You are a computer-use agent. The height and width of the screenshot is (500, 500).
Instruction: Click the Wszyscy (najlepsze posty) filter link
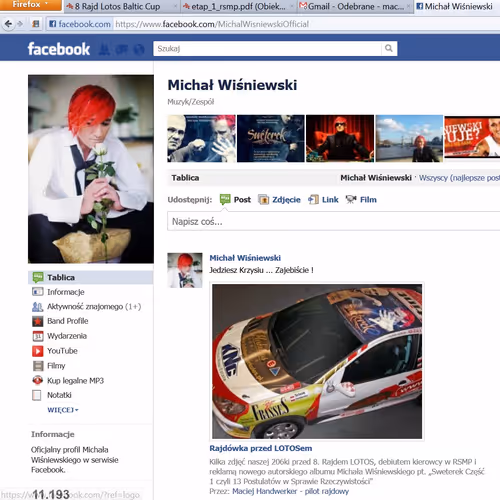(x=459, y=178)
